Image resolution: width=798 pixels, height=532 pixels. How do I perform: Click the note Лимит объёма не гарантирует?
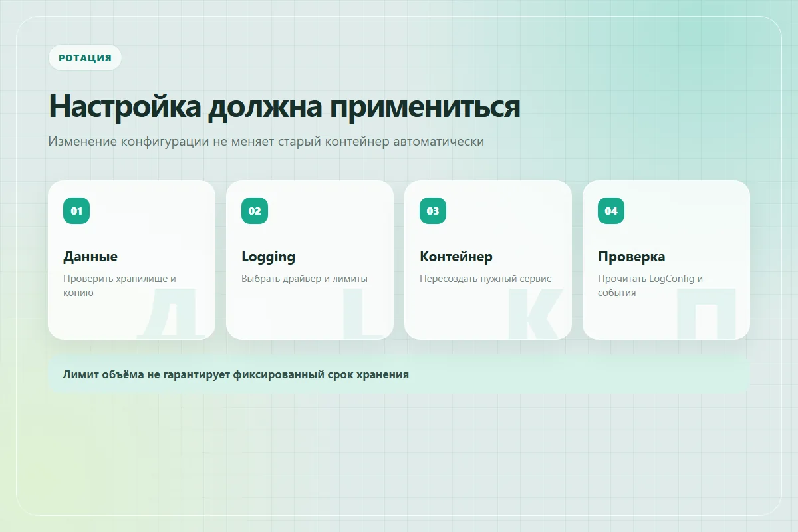click(399, 374)
